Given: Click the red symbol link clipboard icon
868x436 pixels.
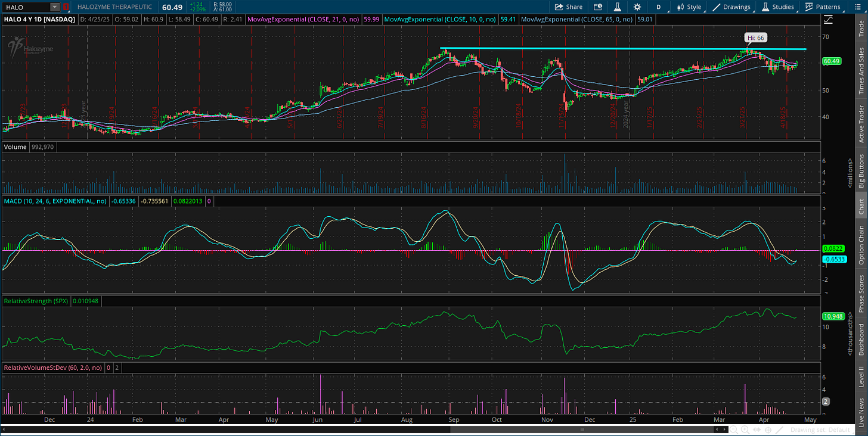Looking at the screenshot, I should pos(66,7).
